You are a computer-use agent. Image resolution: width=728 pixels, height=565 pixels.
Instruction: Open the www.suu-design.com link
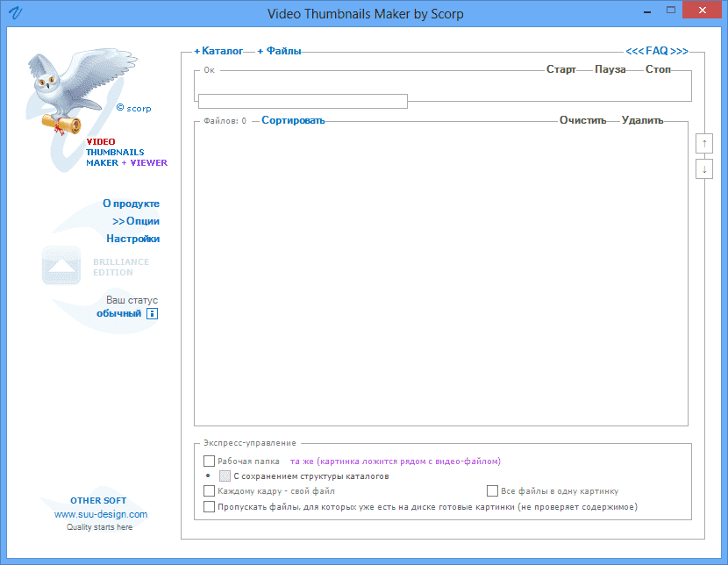click(101, 514)
